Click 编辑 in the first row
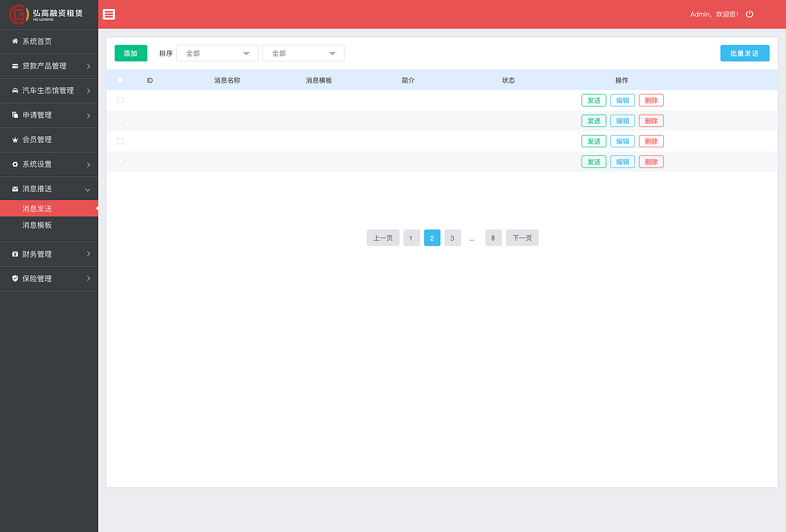The height and width of the screenshot is (532, 786). tap(623, 101)
